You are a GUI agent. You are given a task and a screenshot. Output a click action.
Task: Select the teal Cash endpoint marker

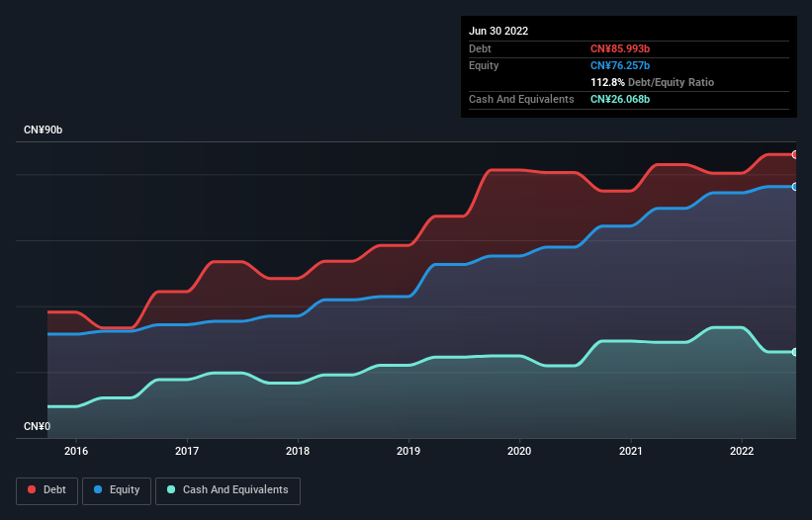795,352
